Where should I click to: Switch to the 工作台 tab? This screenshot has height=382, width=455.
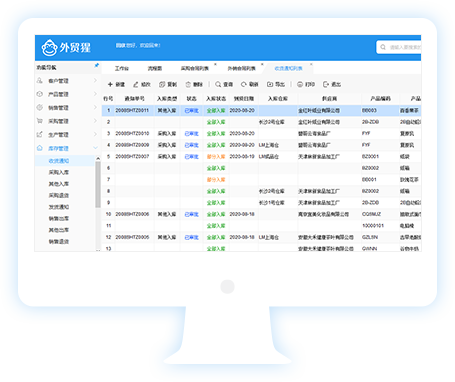(x=122, y=68)
